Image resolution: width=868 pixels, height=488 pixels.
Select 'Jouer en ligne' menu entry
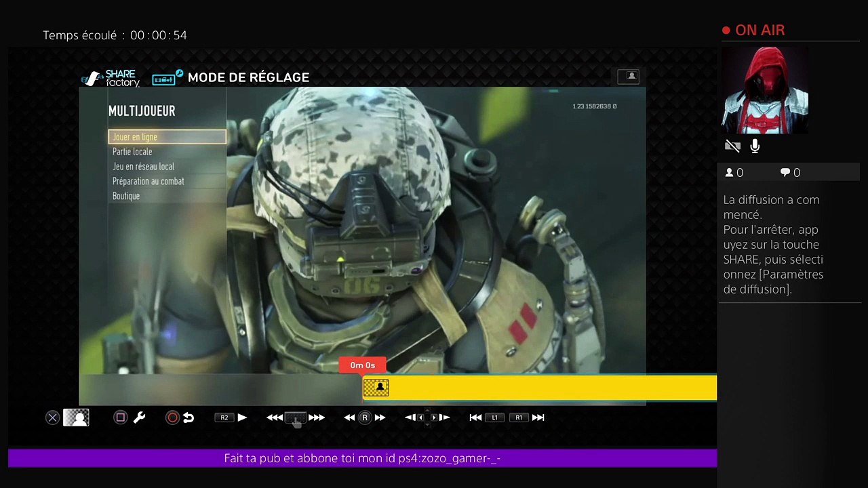pyautogui.click(x=167, y=137)
